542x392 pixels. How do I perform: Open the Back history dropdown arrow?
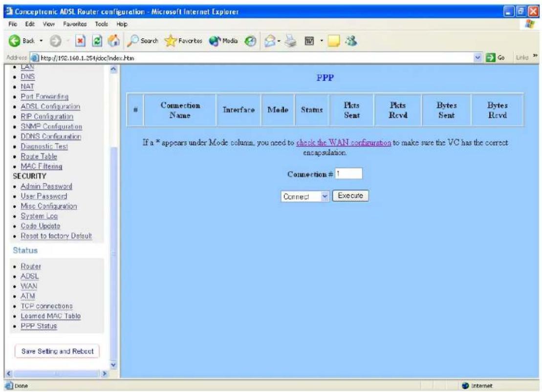coord(41,41)
